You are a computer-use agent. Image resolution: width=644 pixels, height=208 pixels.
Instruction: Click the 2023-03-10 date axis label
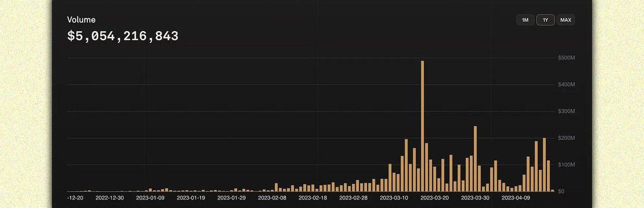[x=394, y=198]
